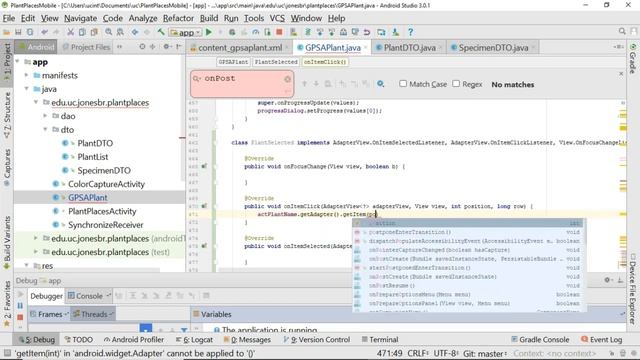Image resolution: width=640 pixels, height=360 pixels.
Task: Switch to SpecimenDTO.java tab
Action: pos(493,47)
